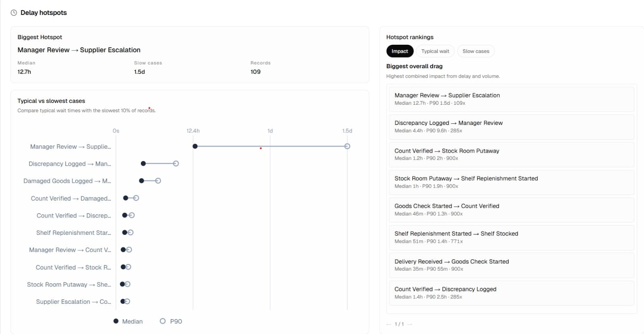Click the Biggest overall drag heading

(414, 66)
